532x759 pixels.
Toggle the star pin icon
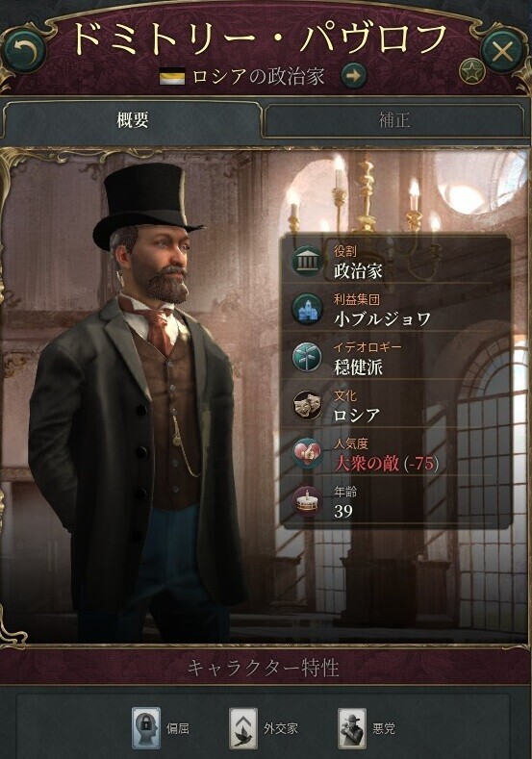472,72
